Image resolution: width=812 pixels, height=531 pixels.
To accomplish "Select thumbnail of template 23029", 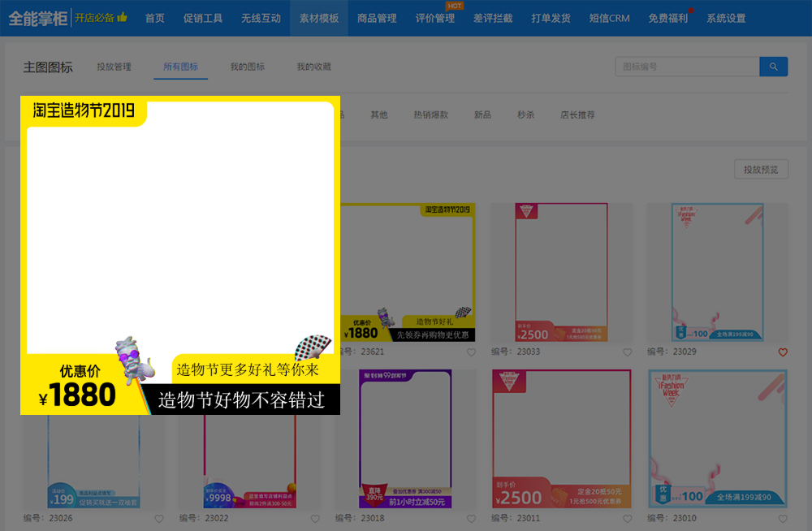I will click(x=717, y=272).
